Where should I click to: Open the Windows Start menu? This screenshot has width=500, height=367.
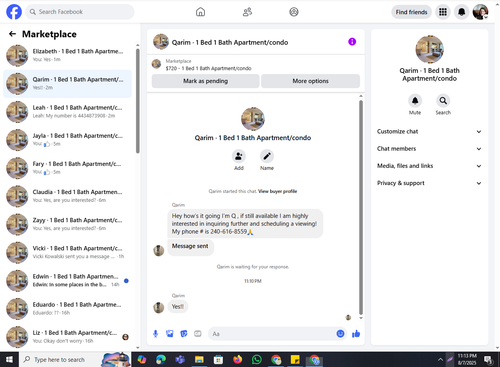9,359
